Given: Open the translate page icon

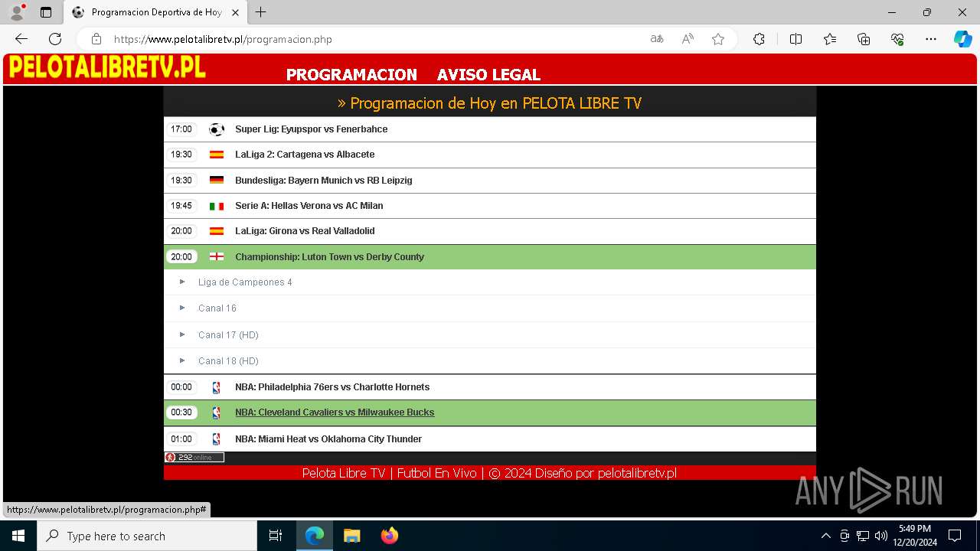Looking at the screenshot, I should (657, 39).
